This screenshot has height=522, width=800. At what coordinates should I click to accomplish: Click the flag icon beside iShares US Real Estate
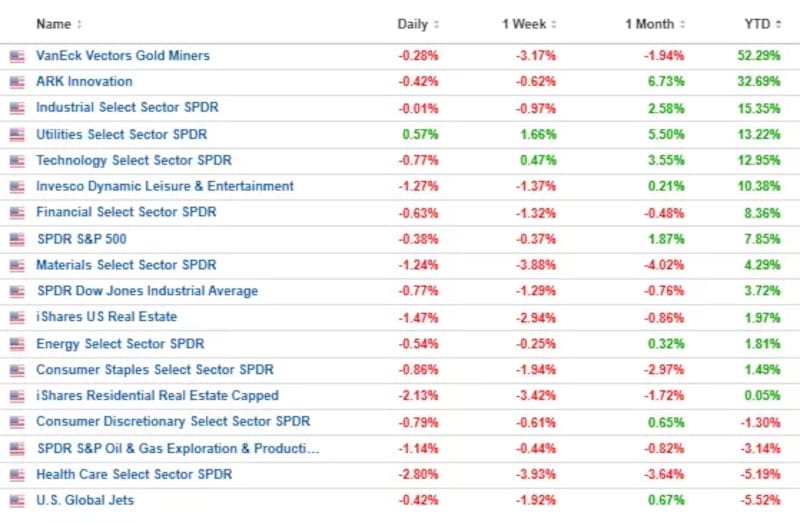pos(17,317)
